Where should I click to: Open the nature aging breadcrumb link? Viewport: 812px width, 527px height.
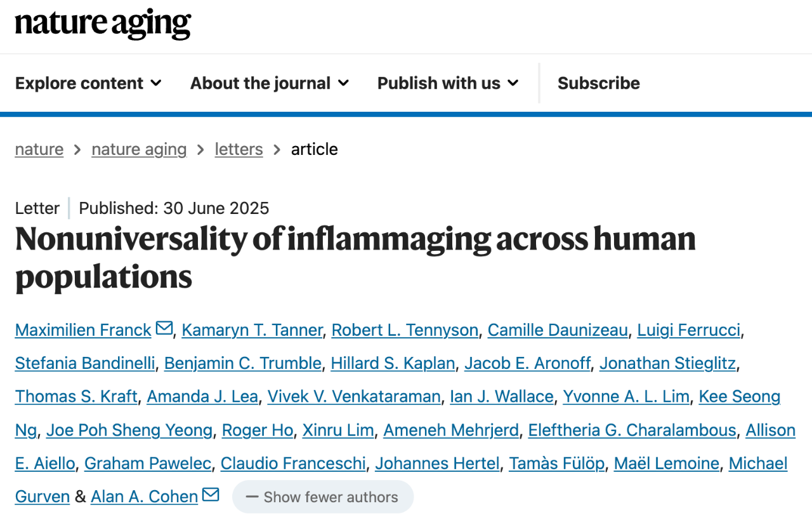click(139, 149)
